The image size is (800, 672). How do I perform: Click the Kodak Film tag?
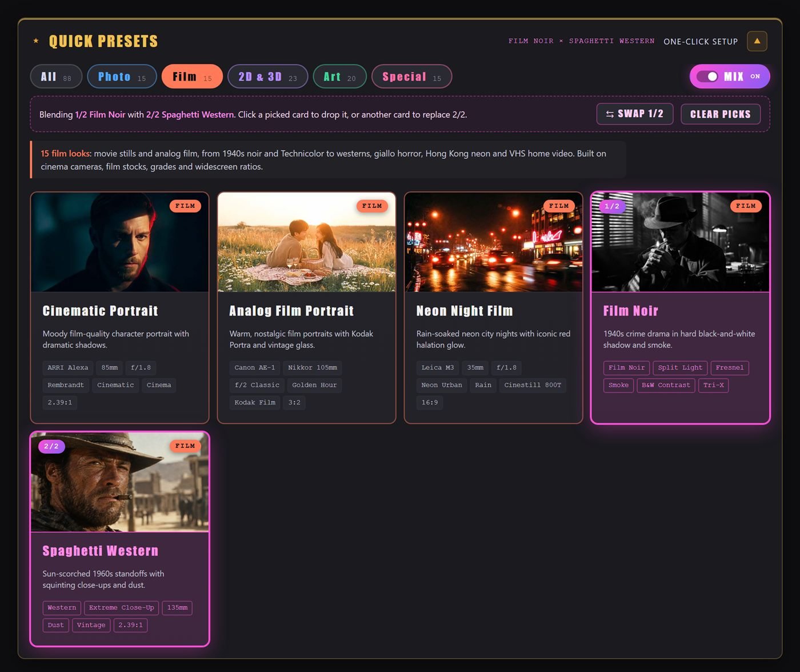pyautogui.click(x=255, y=402)
